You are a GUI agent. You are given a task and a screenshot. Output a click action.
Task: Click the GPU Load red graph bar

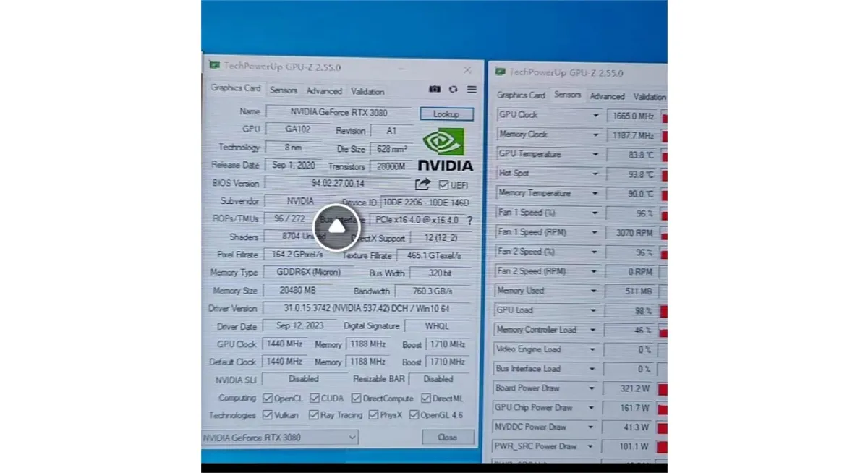[664, 312]
